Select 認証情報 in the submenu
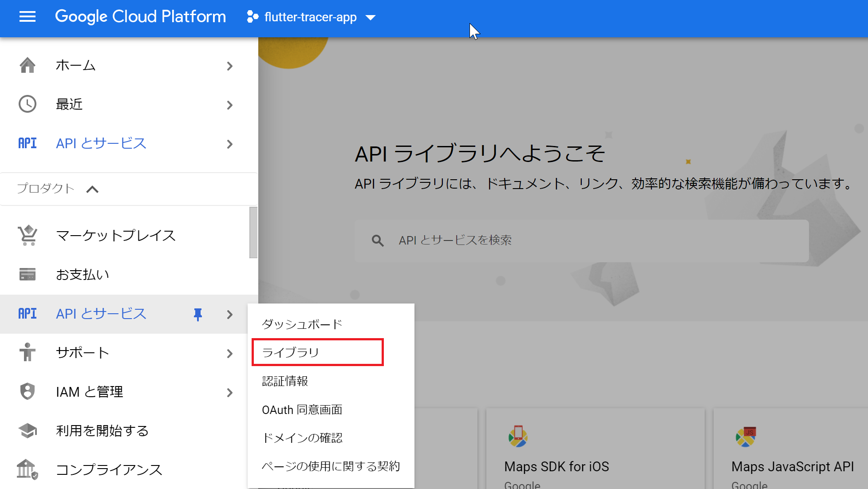The height and width of the screenshot is (489, 868). pos(285,381)
